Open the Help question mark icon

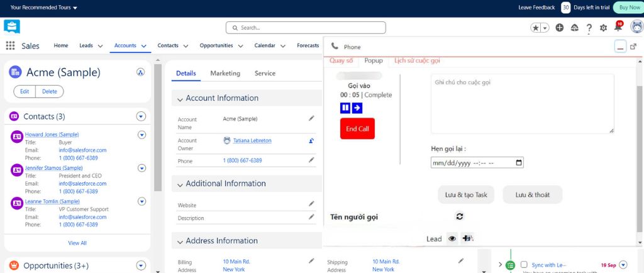pyautogui.click(x=589, y=28)
